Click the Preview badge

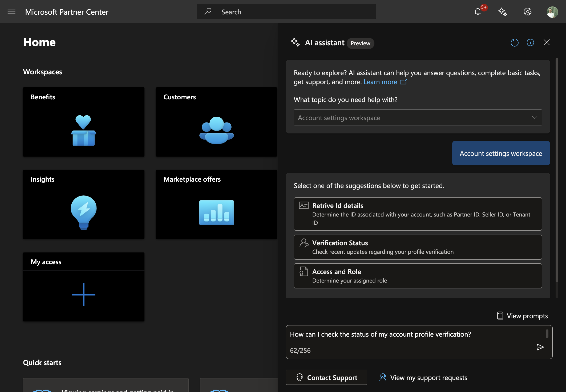[360, 43]
